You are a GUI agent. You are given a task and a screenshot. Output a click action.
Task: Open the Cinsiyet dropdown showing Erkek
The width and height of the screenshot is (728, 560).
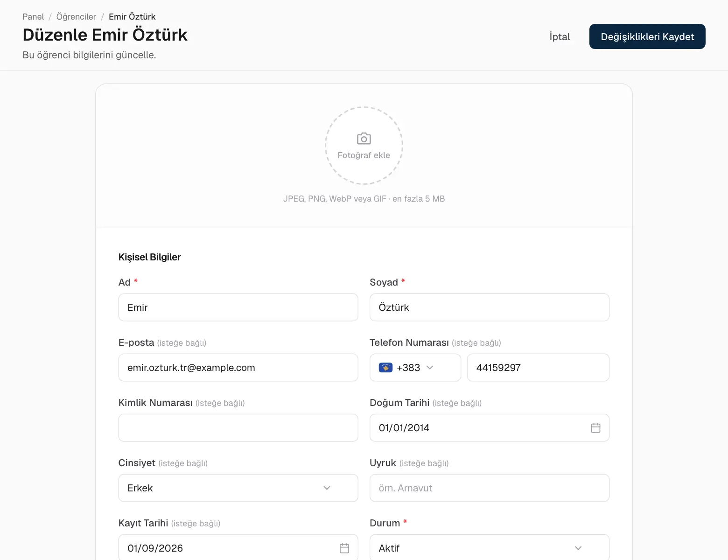pyautogui.click(x=238, y=488)
